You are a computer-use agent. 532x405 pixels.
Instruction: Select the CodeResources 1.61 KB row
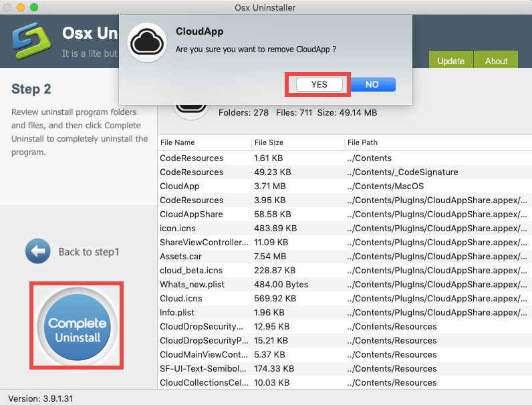coord(345,158)
